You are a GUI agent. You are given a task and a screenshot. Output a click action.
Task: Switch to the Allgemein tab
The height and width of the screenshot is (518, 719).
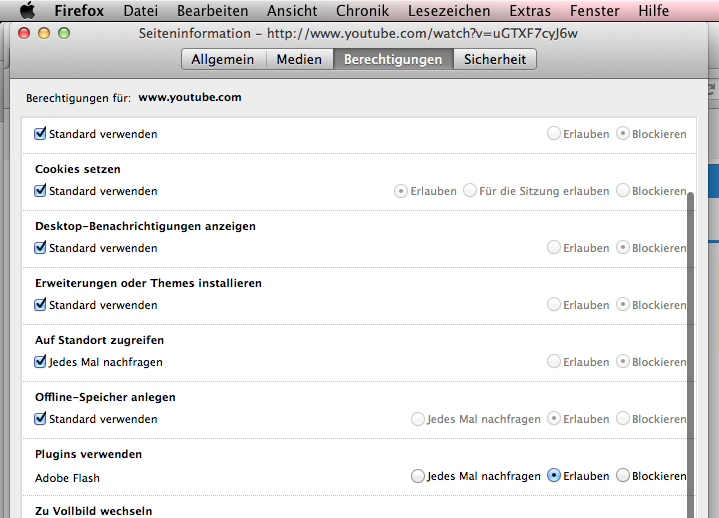[224, 59]
